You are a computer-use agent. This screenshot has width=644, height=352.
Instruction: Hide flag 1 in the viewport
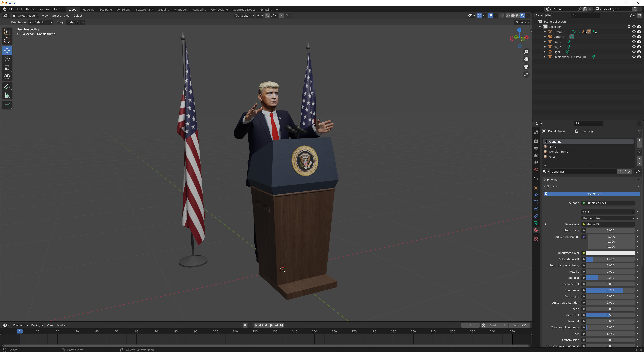[x=634, y=41]
